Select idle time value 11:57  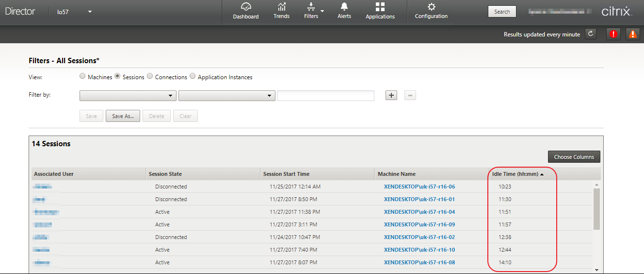click(x=505, y=224)
